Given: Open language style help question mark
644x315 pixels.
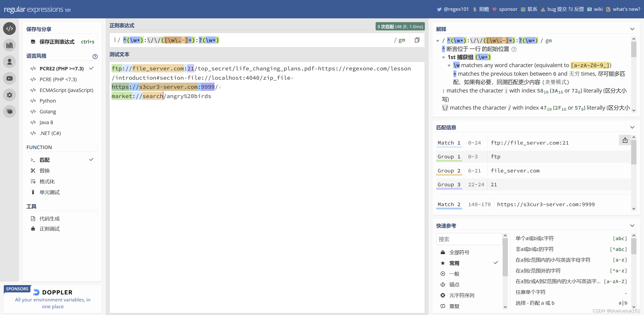Looking at the screenshot, I should pos(95,57).
